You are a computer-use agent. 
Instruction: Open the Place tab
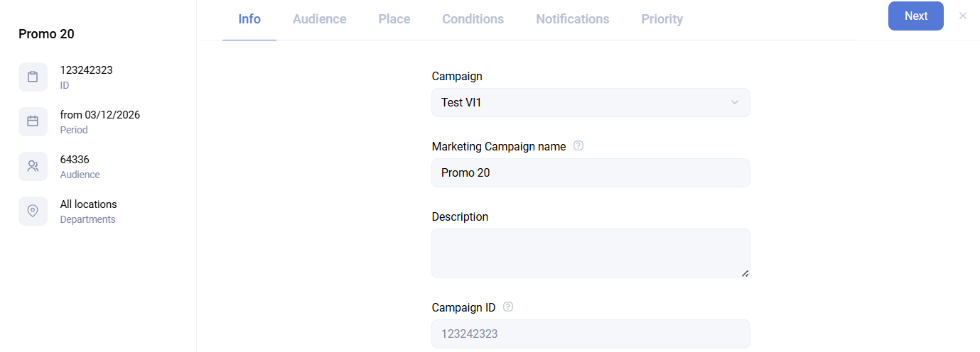click(x=394, y=19)
